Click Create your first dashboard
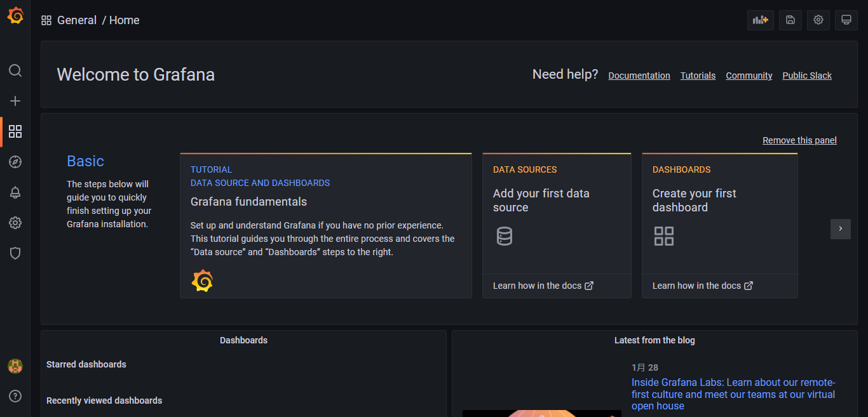The image size is (868, 417). (695, 201)
